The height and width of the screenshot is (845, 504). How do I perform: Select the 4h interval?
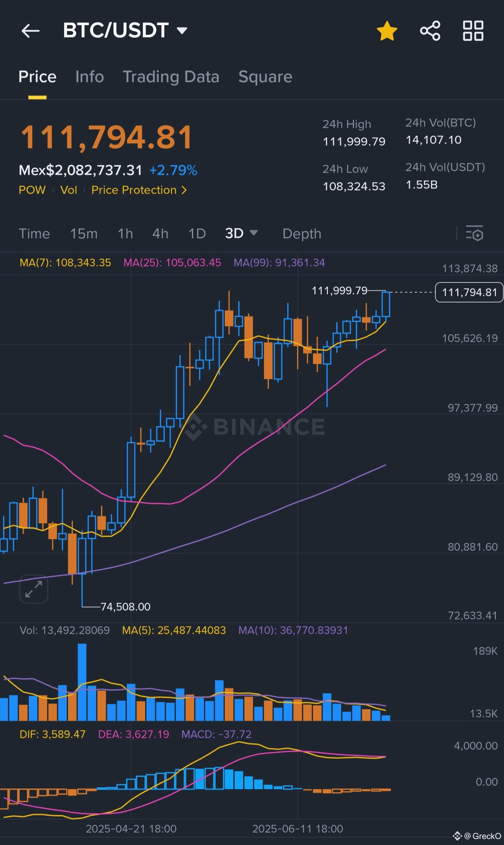160,234
